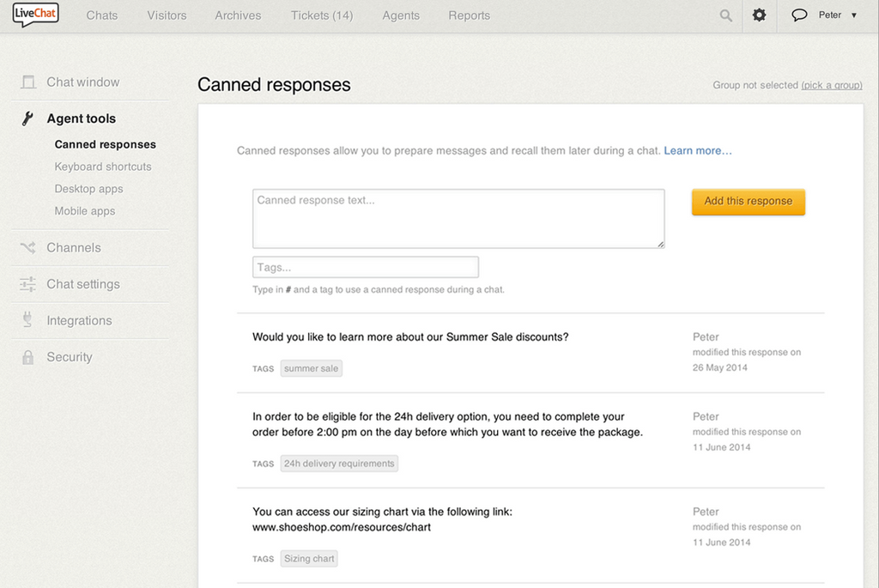Open search with the magnifier icon

(726, 15)
